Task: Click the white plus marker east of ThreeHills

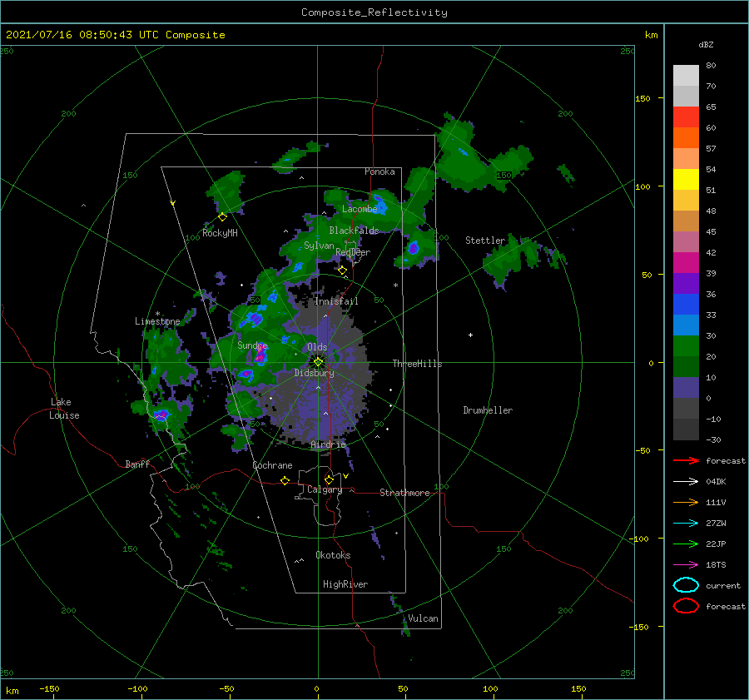Action: coord(470,335)
